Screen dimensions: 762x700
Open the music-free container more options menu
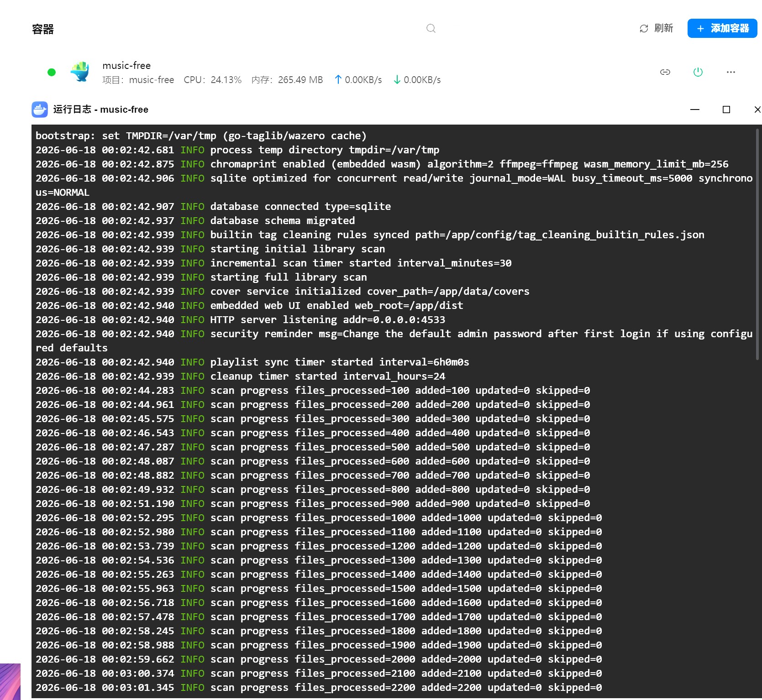pos(731,72)
